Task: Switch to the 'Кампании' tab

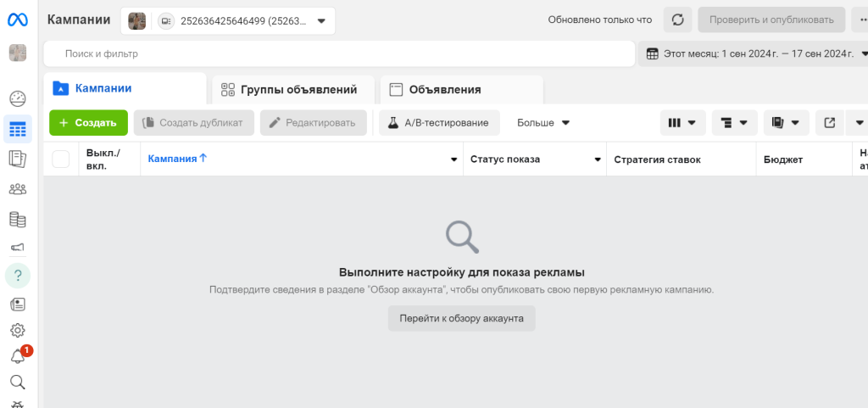Action: coord(125,88)
